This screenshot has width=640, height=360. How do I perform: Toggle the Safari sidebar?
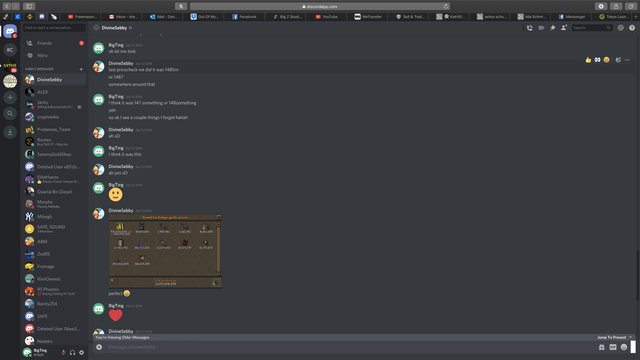click(x=29, y=6)
